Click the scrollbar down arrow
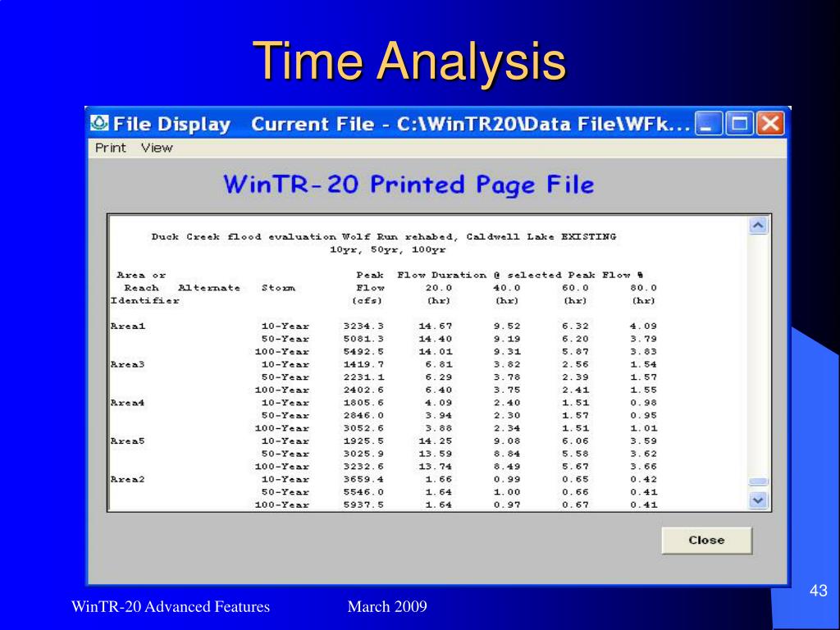 pyautogui.click(x=757, y=500)
